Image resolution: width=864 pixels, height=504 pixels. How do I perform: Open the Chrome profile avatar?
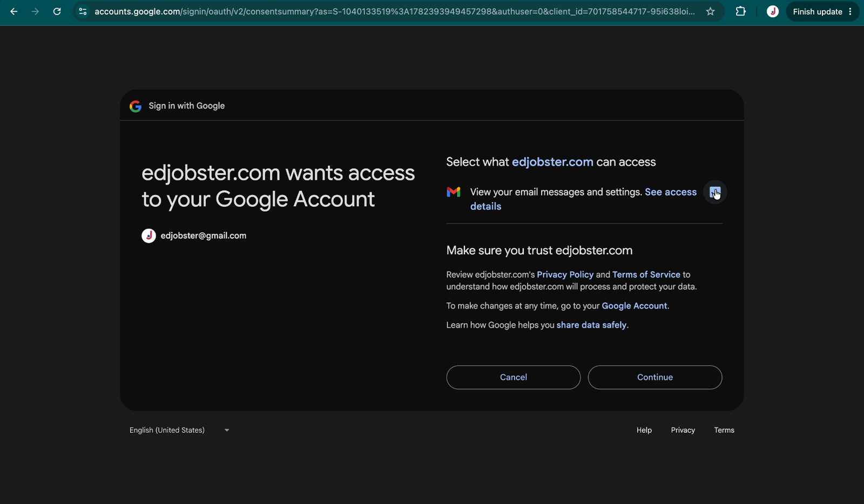coord(773,11)
